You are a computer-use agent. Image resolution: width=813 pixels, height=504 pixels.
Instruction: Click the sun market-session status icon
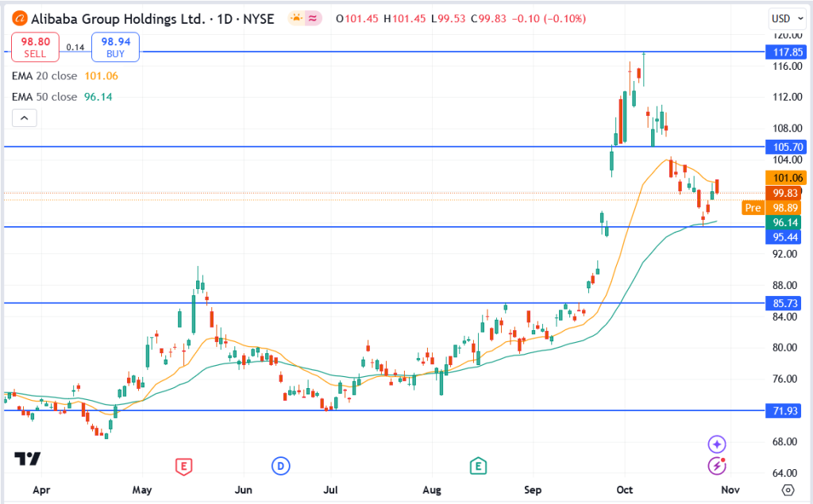click(297, 19)
